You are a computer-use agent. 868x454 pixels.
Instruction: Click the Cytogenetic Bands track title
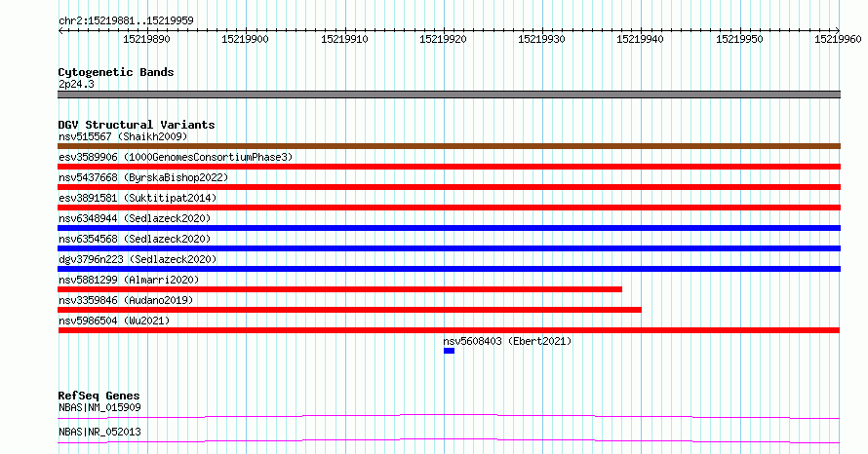pyautogui.click(x=116, y=72)
